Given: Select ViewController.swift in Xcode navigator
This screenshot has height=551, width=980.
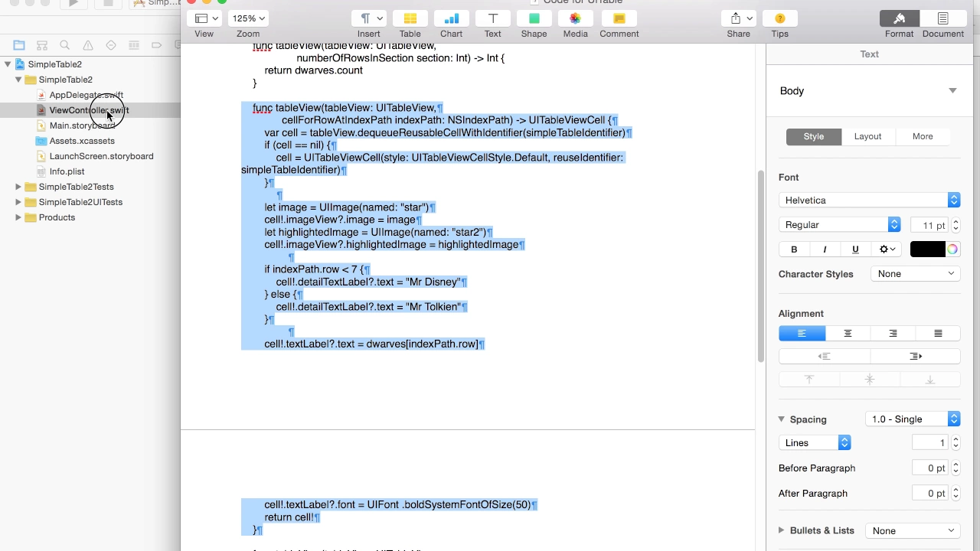Looking at the screenshot, I should pyautogui.click(x=89, y=110).
